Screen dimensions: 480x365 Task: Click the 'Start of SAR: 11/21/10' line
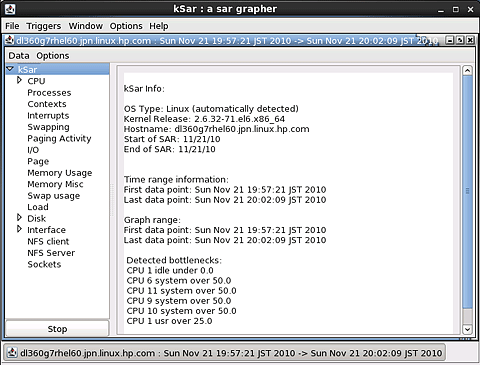pos(172,139)
